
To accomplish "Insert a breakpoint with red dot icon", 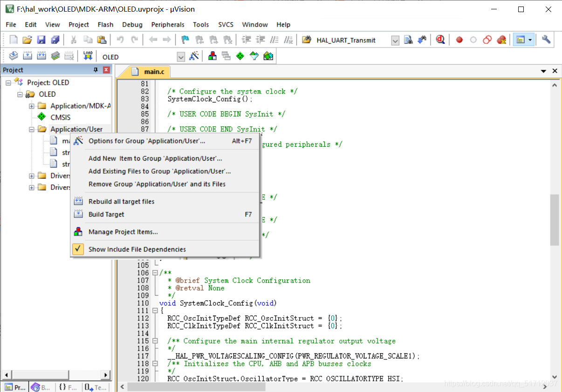I will coord(459,40).
